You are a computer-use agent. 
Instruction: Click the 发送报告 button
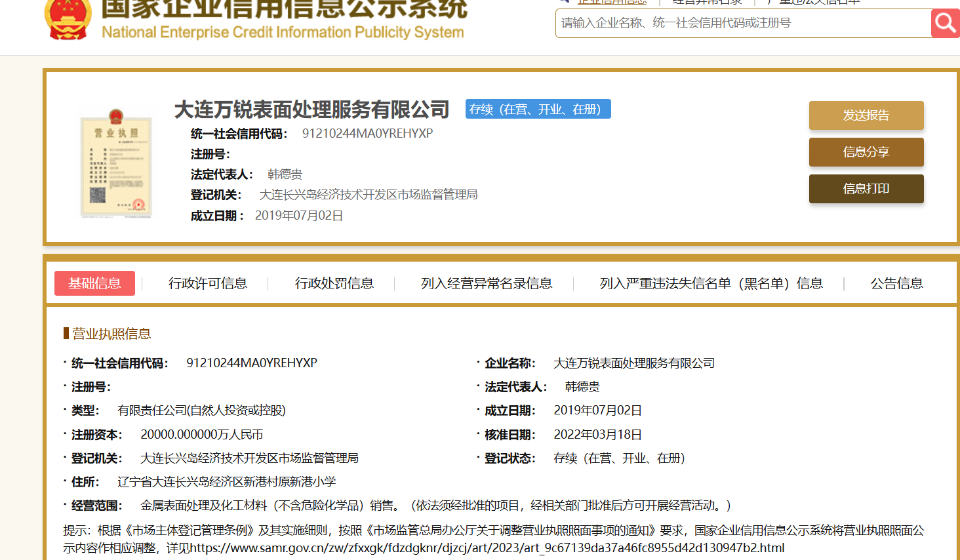coord(866,115)
